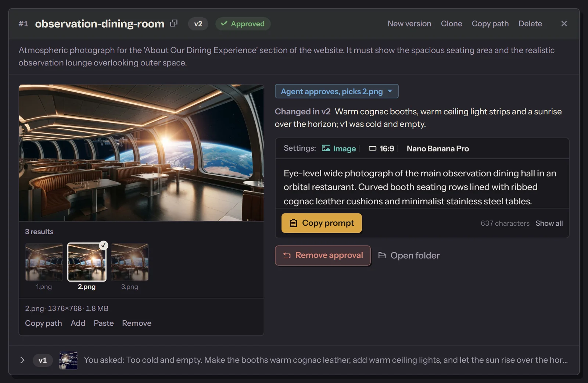Click the observation-dining-room title
This screenshot has width=588, height=383.
[100, 24]
